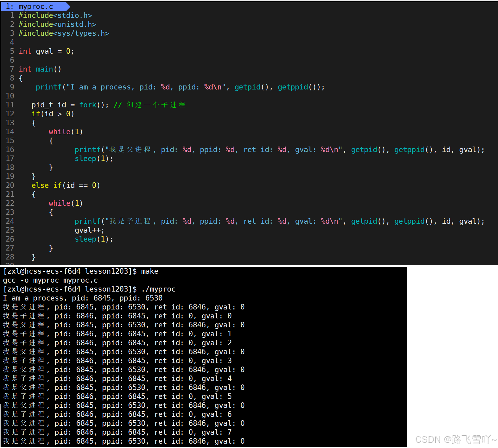Screen dimensions: 498x448
Task: Click the child output line with gval: 6
Action: (x=117, y=414)
